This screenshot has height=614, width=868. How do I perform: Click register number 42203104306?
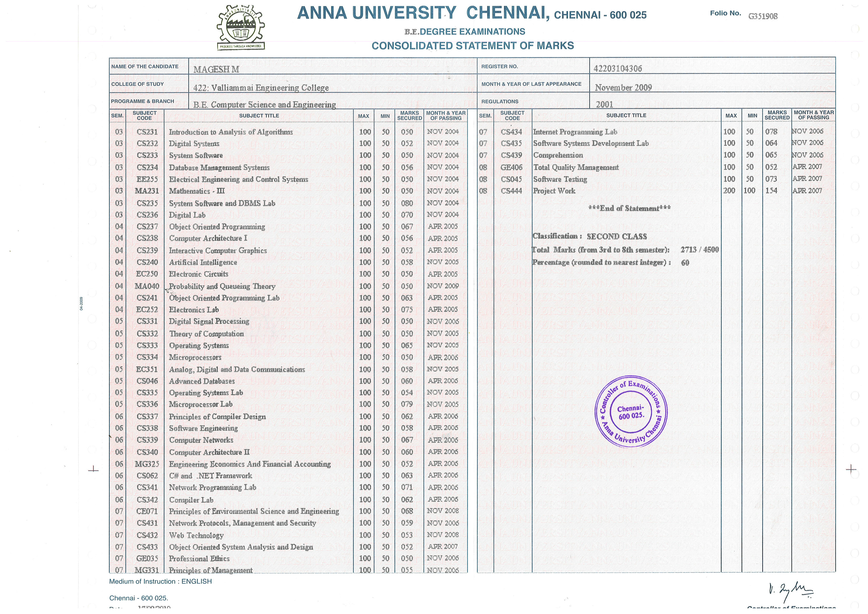click(617, 69)
